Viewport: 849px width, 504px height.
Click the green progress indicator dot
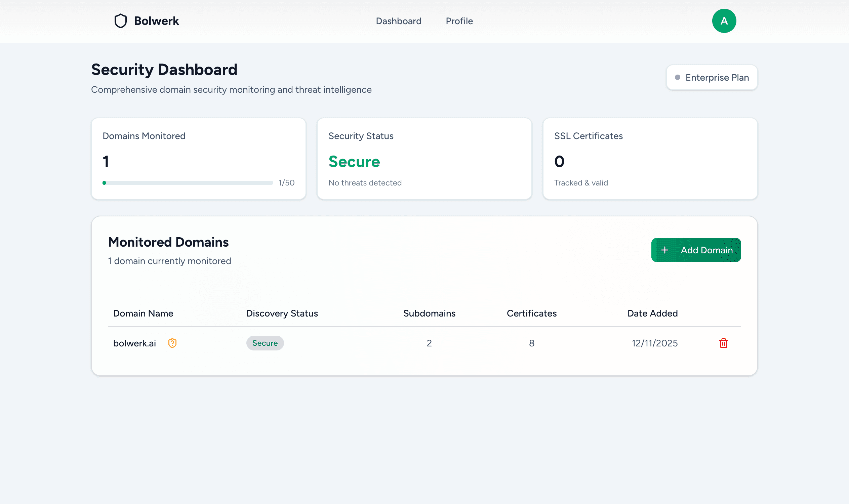[x=104, y=182]
